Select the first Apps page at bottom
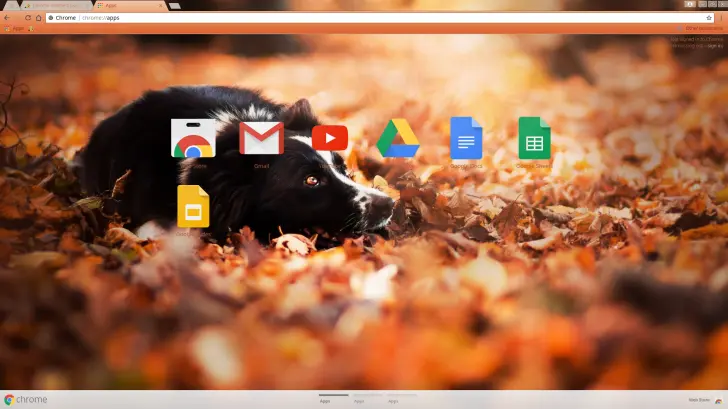 click(333, 399)
